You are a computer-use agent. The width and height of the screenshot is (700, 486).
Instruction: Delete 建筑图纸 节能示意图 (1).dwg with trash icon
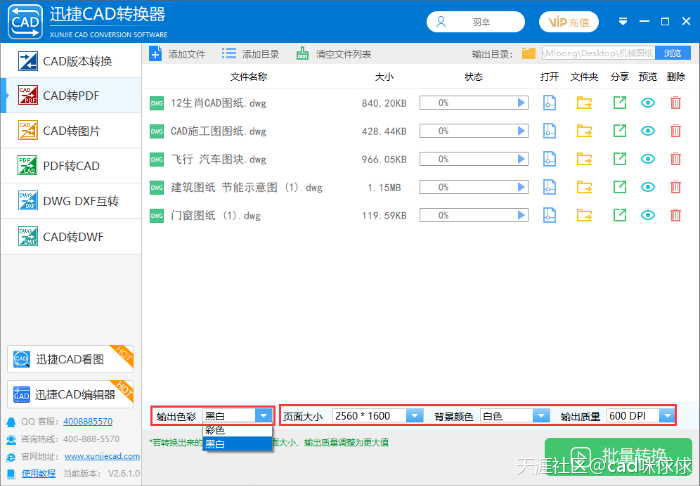click(675, 187)
